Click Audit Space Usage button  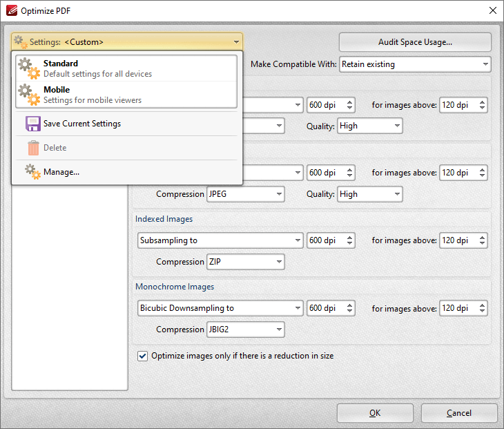click(415, 42)
